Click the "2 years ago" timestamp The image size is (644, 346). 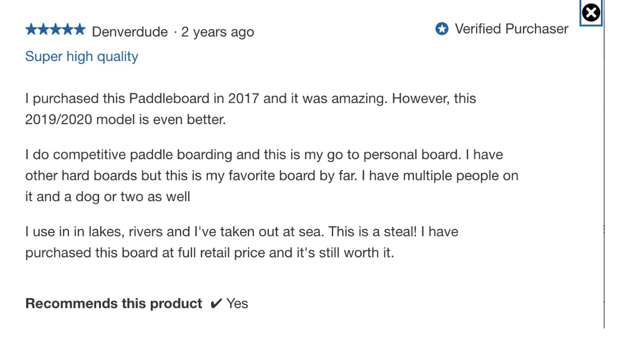218,32
